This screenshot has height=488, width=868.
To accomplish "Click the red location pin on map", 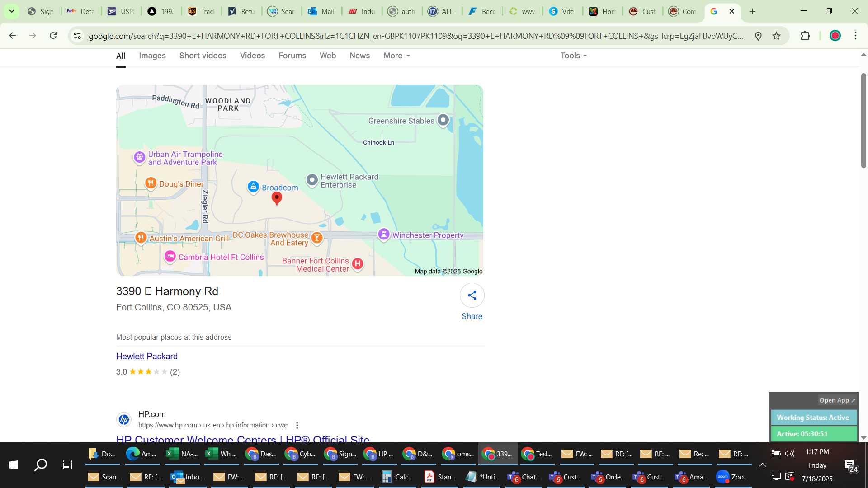I will 277,198.
